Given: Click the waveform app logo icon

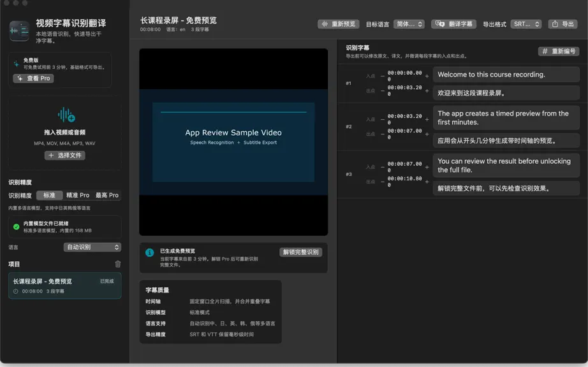Looking at the screenshot, I should [20, 31].
